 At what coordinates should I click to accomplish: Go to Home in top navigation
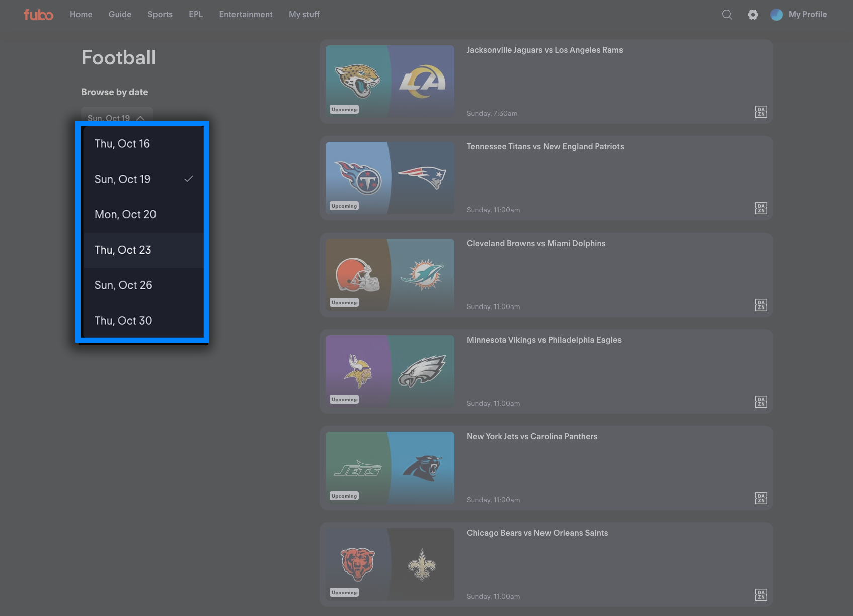pos(81,15)
